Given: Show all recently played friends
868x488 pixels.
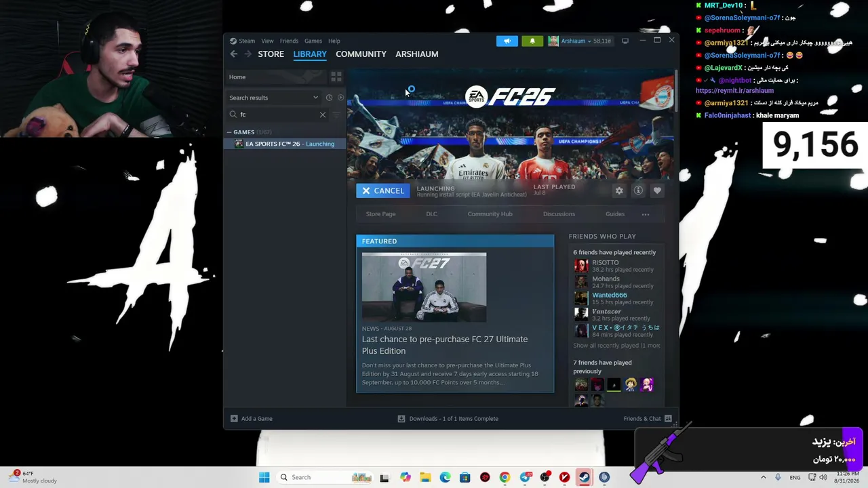Looking at the screenshot, I should coord(616,346).
